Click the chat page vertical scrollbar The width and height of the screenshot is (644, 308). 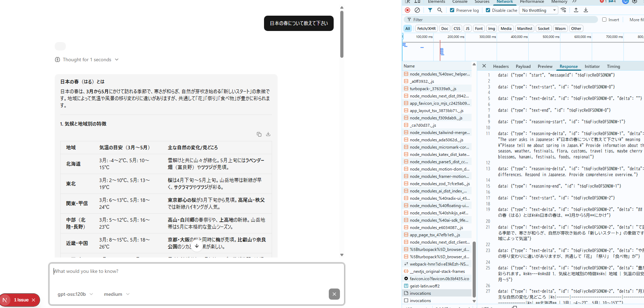(342, 34)
